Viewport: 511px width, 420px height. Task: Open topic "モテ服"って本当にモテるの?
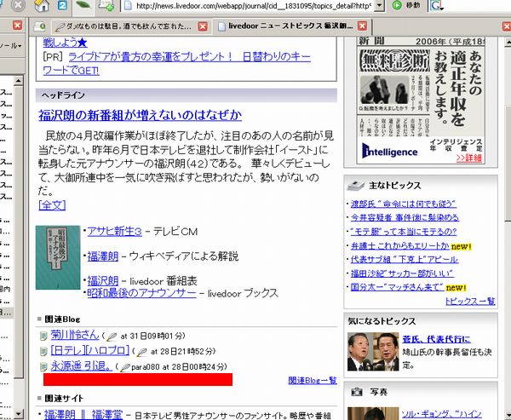tap(404, 232)
